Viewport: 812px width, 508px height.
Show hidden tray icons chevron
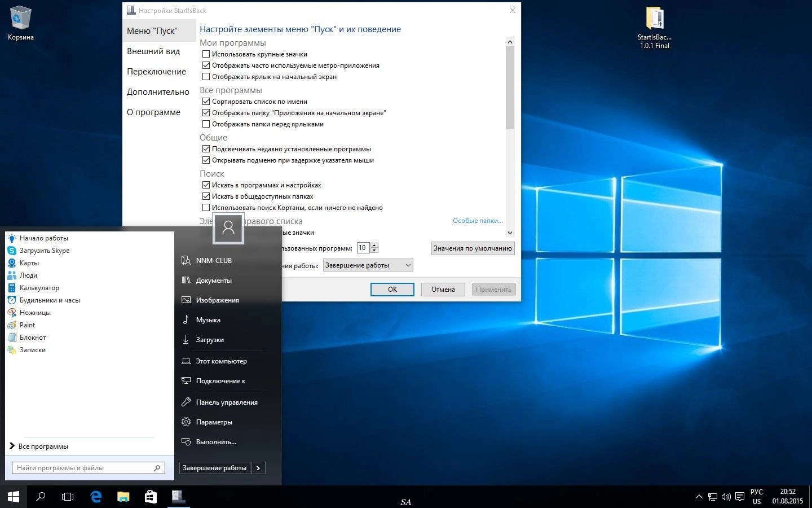point(699,497)
